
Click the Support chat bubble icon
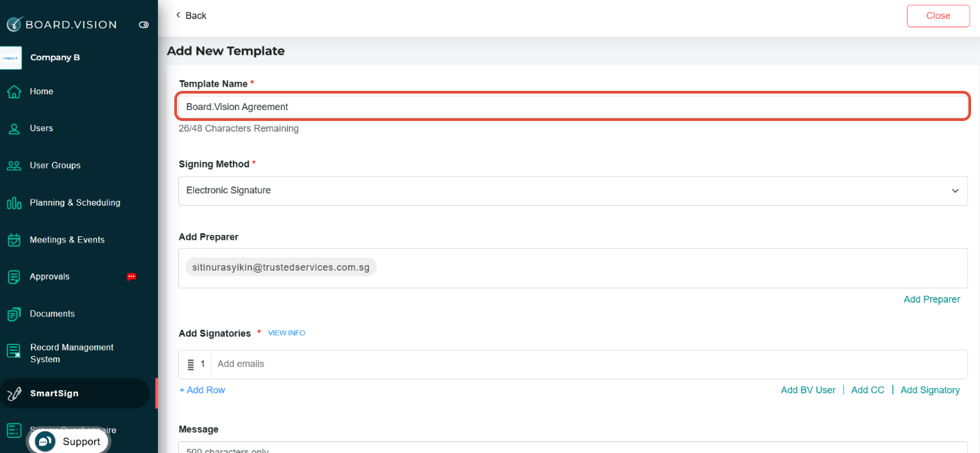[x=45, y=441]
